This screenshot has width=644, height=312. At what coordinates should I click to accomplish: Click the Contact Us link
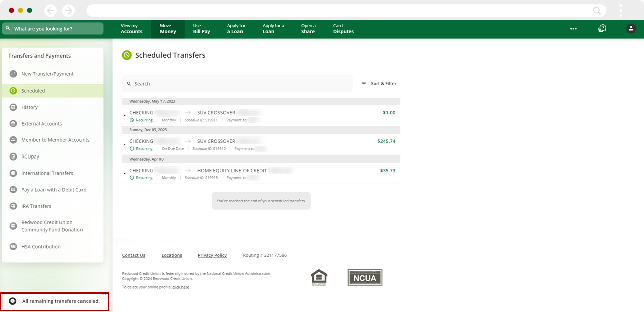[x=133, y=255]
